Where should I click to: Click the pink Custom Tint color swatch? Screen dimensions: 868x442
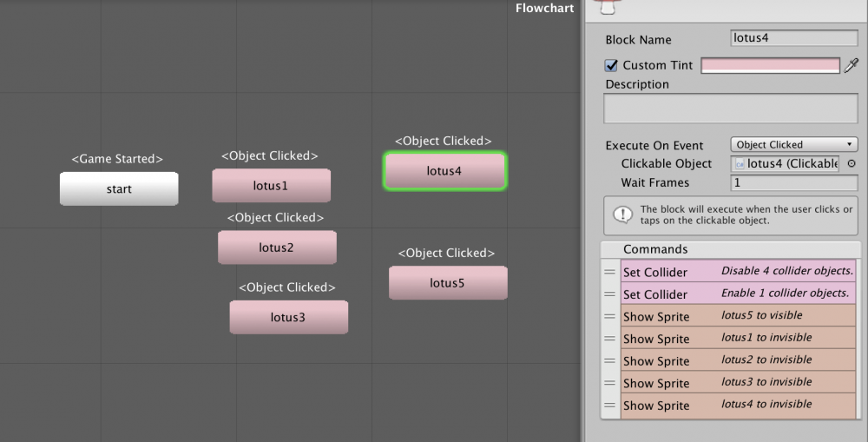(770, 65)
